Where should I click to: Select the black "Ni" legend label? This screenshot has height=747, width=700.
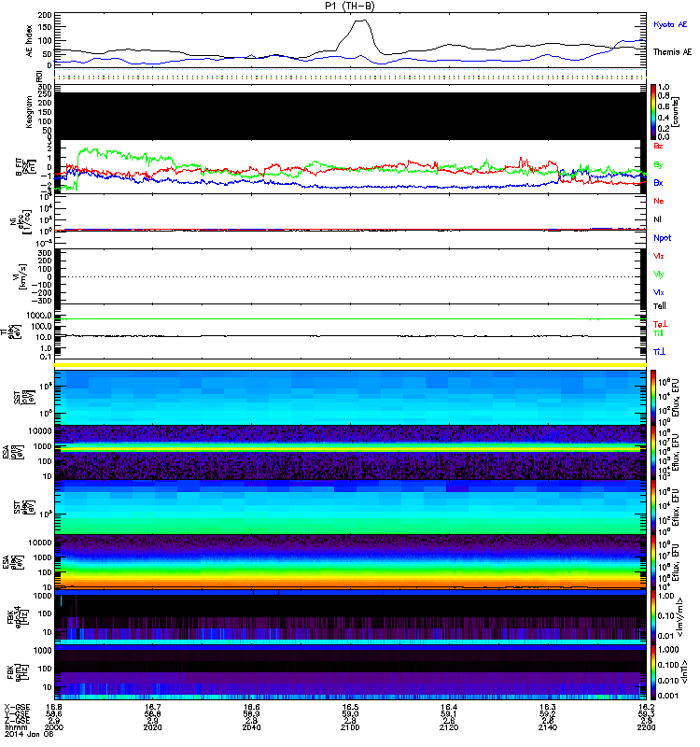pos(657,219)
